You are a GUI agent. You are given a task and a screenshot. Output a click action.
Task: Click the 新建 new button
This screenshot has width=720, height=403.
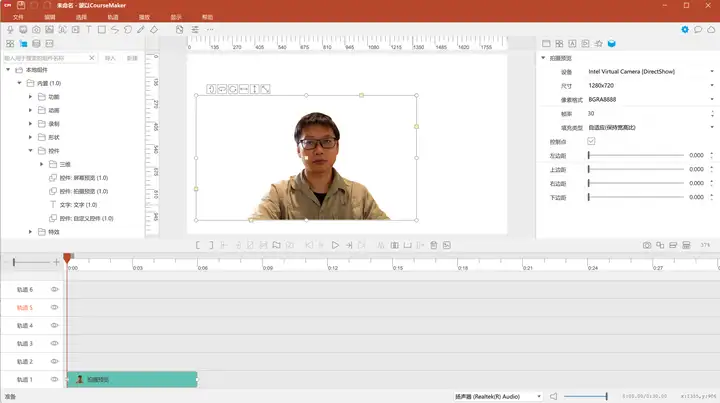(132, 58)
